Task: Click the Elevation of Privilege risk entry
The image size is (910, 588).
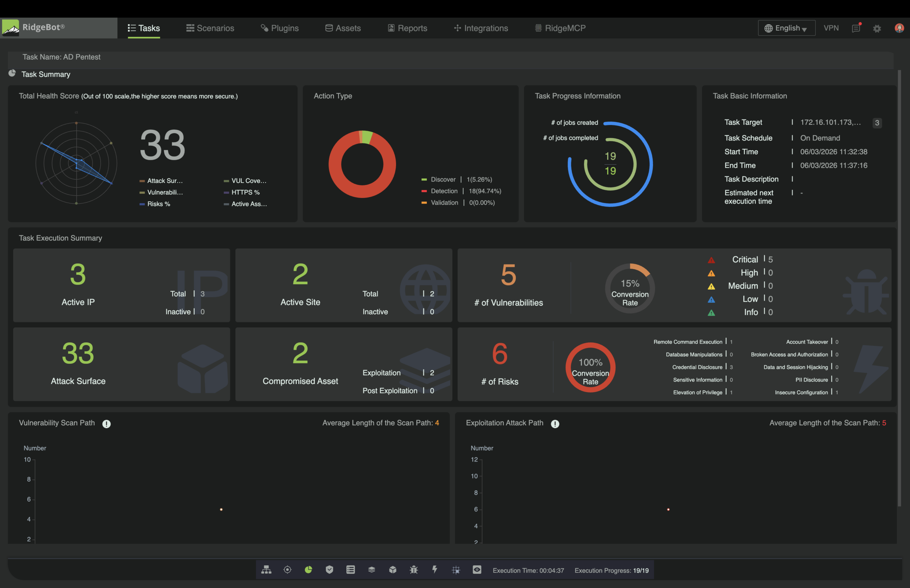Action: [x=703, y=392]
